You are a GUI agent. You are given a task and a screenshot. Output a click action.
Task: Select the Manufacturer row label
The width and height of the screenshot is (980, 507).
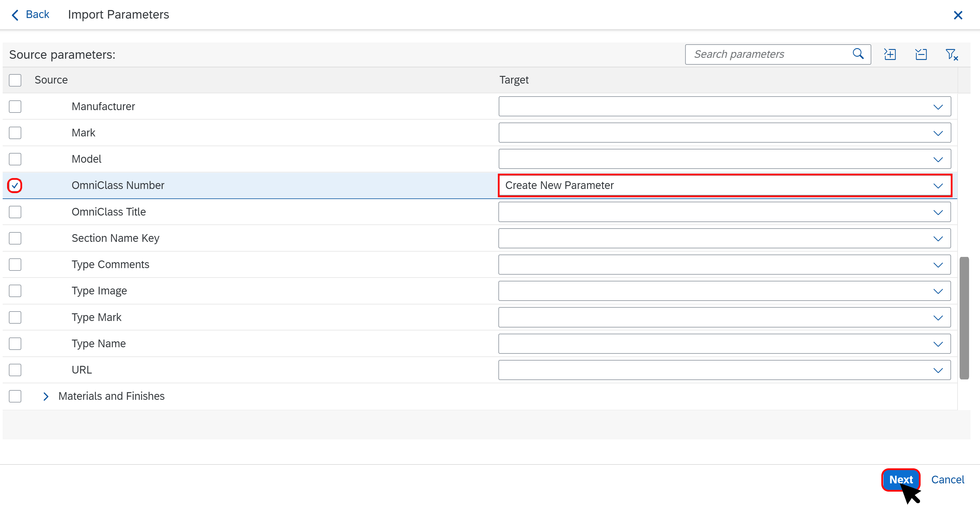click(103, 107)
